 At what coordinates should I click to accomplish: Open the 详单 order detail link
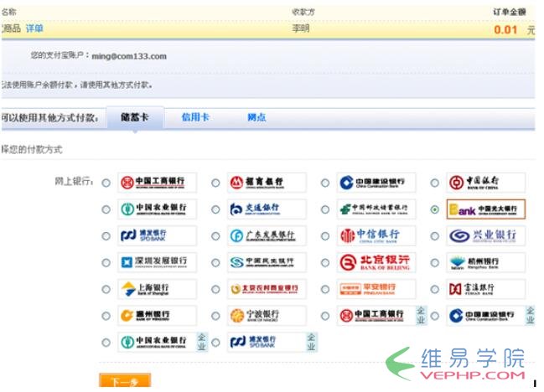[34, 28]
